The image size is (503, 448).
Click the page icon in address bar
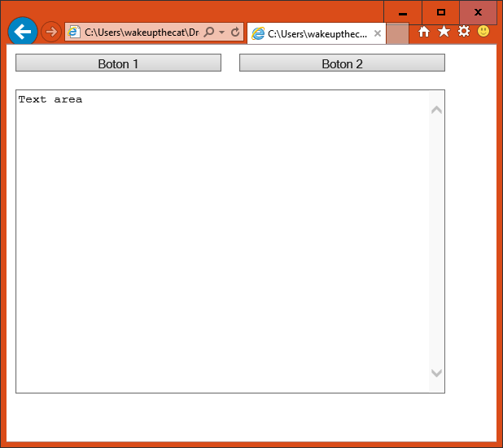click(74, 32)
